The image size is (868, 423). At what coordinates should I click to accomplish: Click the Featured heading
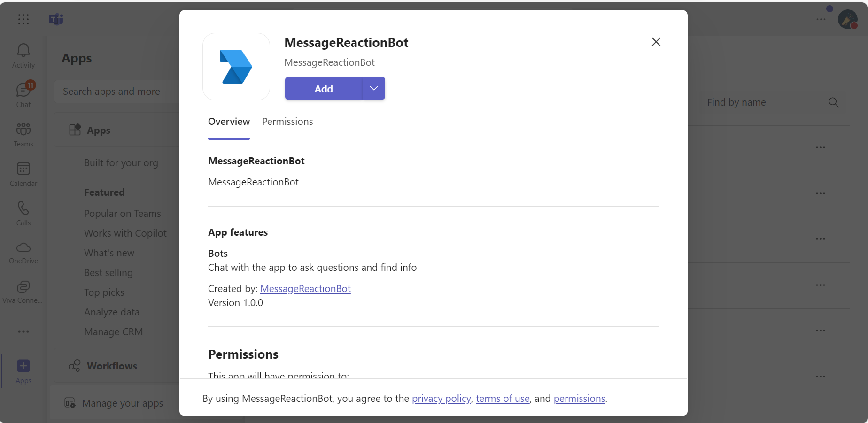coord(104,192)
